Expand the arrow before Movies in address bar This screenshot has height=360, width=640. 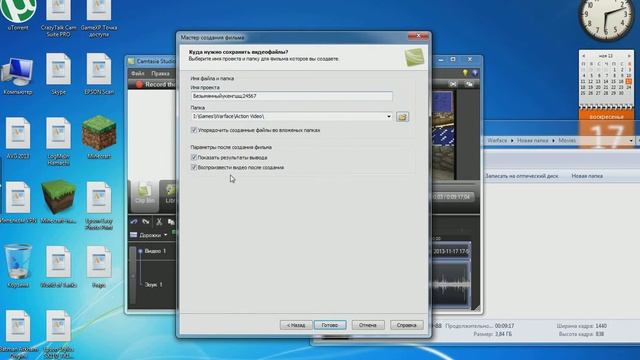click(x=553, y=140)
